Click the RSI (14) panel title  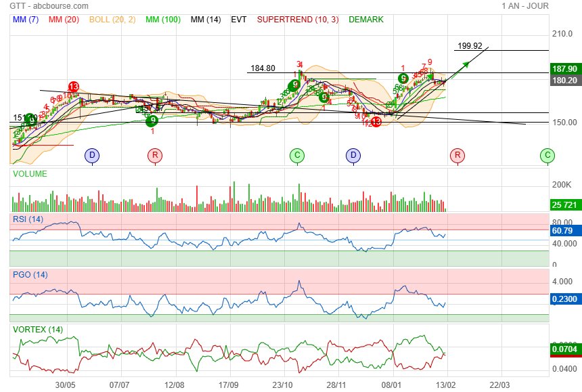[x=28, y=219]
